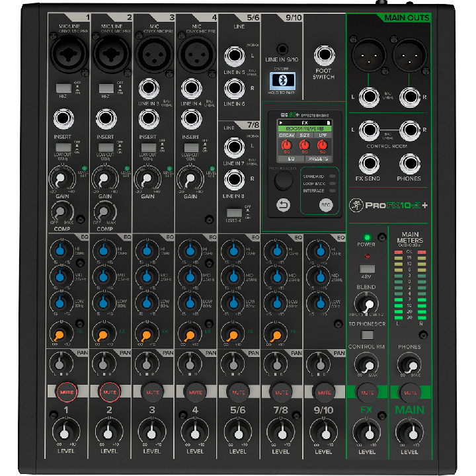The image size is (476, 476).
Task: Toggle Hi-Z switch on channel 1
Action: coord(63,89)
